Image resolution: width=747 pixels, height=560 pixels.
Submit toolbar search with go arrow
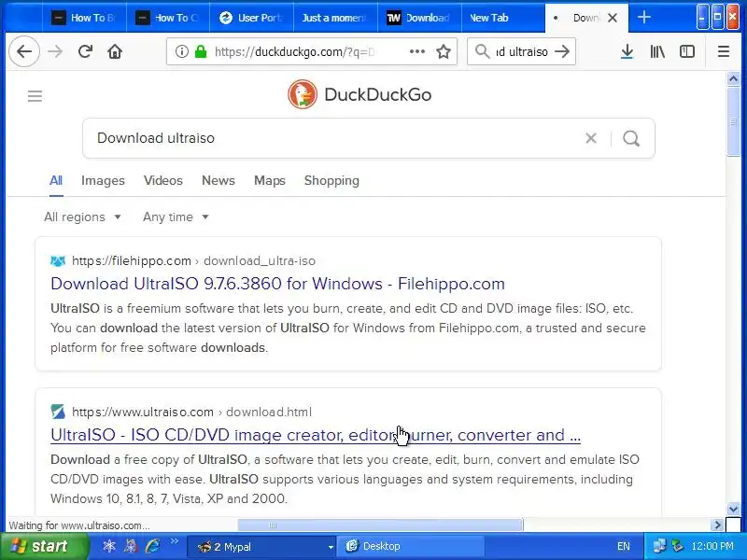(x=562, y=51)
